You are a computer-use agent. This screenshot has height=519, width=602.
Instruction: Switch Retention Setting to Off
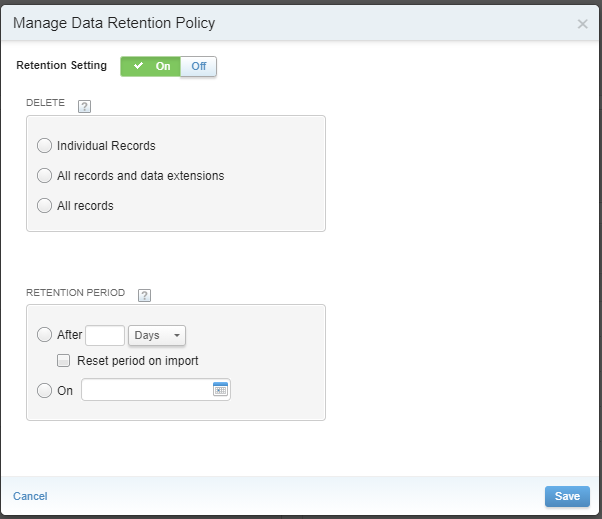point(198,66)
